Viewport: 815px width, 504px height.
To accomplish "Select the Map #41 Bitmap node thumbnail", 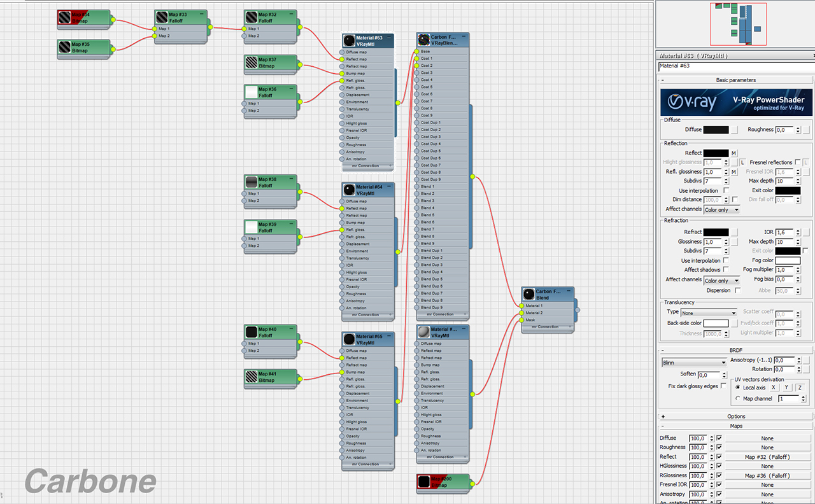I will (252, 377).
